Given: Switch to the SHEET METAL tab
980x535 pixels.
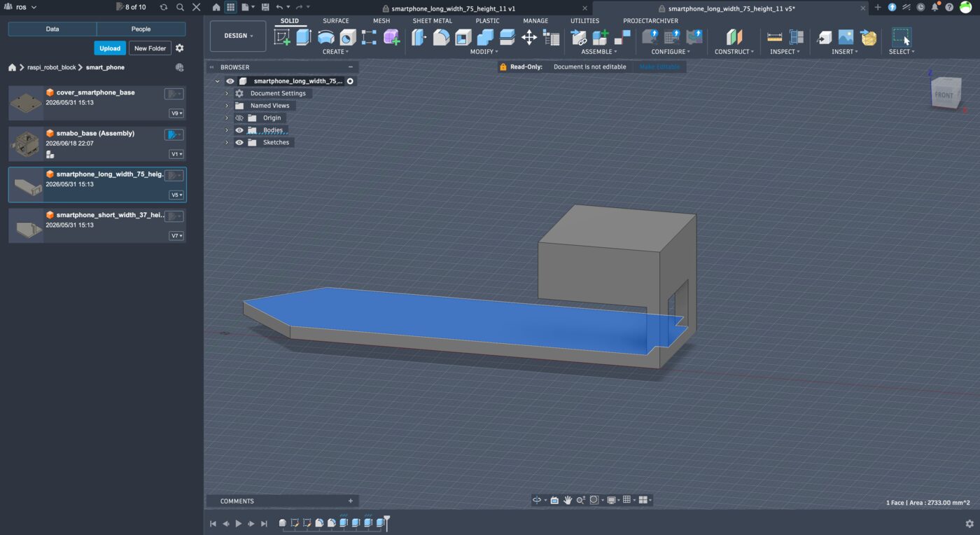Looking at the screenshot, I should (x=433, y=21).
